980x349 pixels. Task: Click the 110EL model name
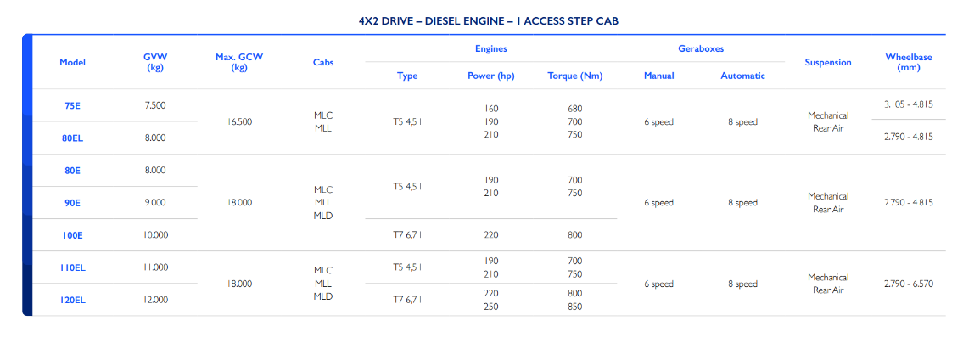(72, 267)
